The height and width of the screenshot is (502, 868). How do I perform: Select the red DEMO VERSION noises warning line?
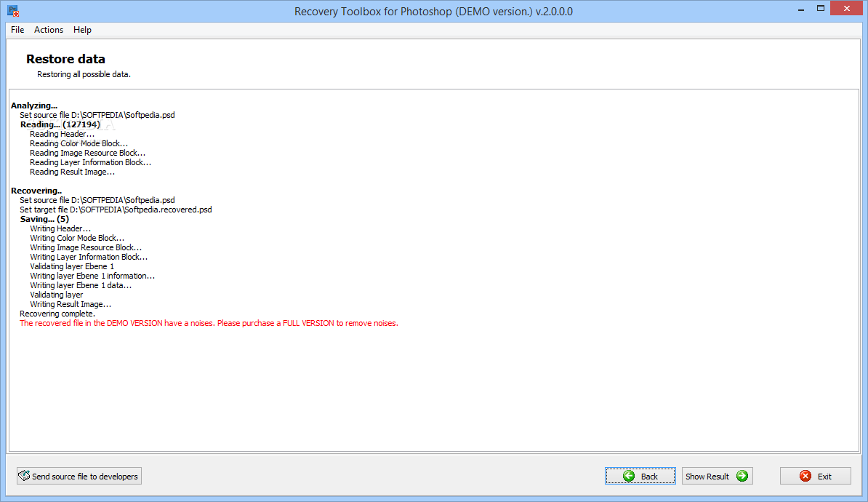coord(209,323)
